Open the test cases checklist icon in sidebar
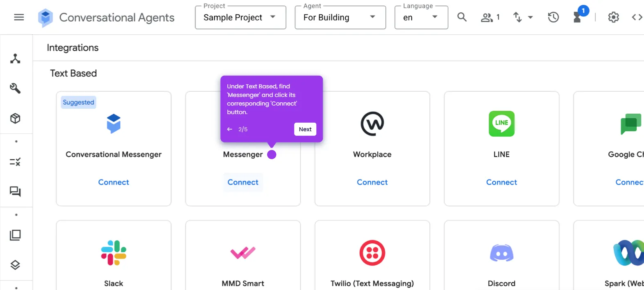 15,162
